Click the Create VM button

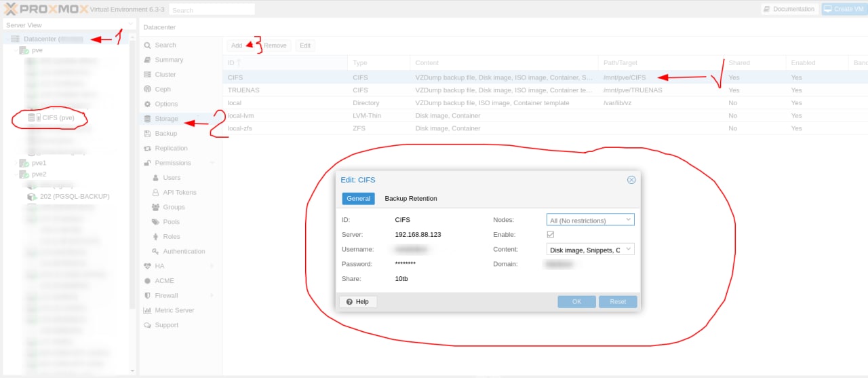(844, 10)
